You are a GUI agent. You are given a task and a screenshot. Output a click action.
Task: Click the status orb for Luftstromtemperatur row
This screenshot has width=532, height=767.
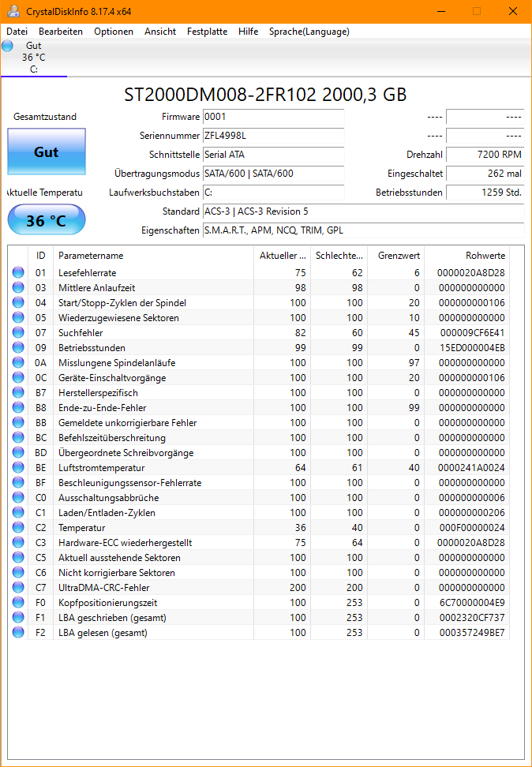(18, 468)
